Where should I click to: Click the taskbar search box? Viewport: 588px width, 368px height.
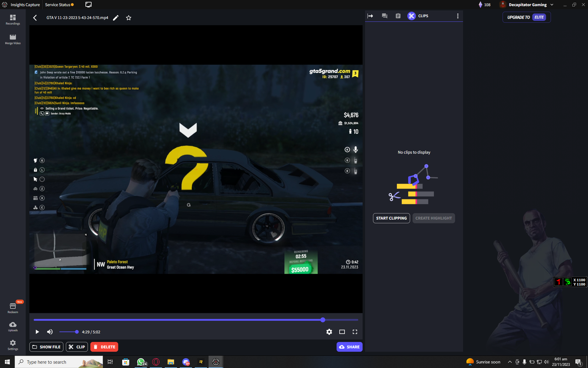coord(59,362)
